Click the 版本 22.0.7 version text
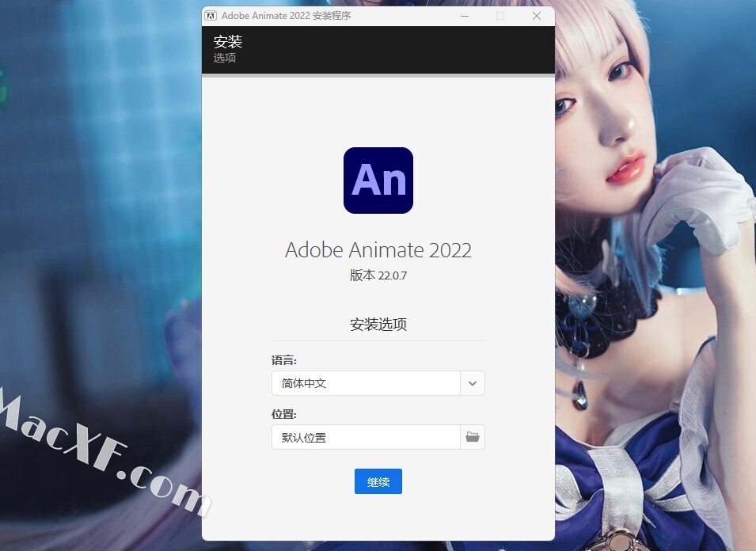The image size is (756, 551). click(378, 275)
